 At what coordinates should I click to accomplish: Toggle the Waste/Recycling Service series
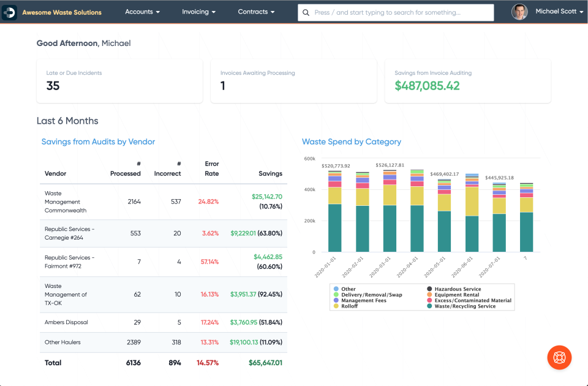coord(431,307)
